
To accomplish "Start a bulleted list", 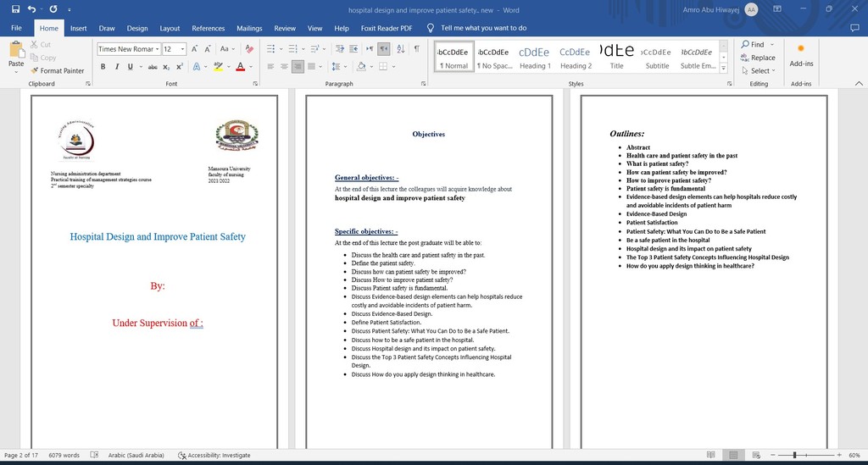I will [x=270, y=48].
